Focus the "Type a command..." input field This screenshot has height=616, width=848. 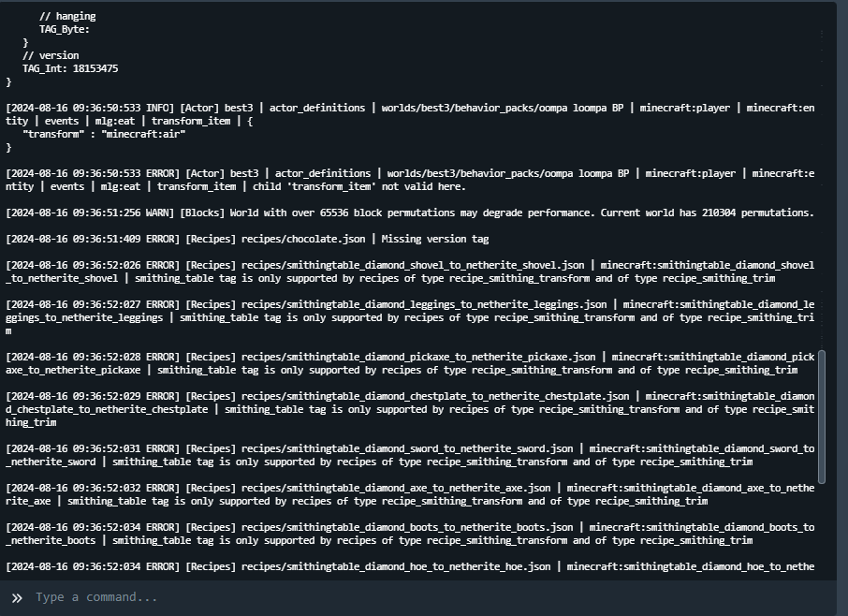coord(421,597)
